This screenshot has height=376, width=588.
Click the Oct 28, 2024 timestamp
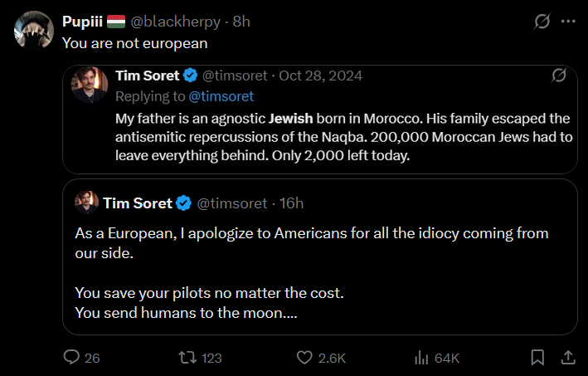click(320, 76)
